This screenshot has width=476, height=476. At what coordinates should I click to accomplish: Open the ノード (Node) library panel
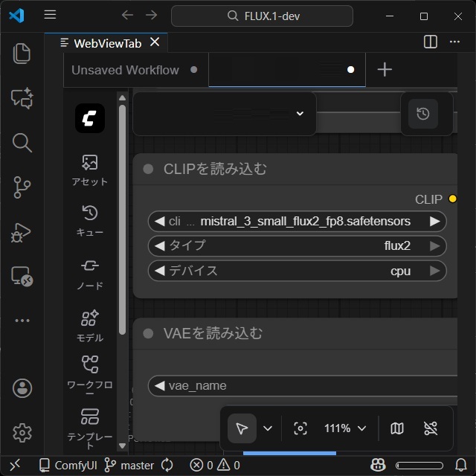89,273
